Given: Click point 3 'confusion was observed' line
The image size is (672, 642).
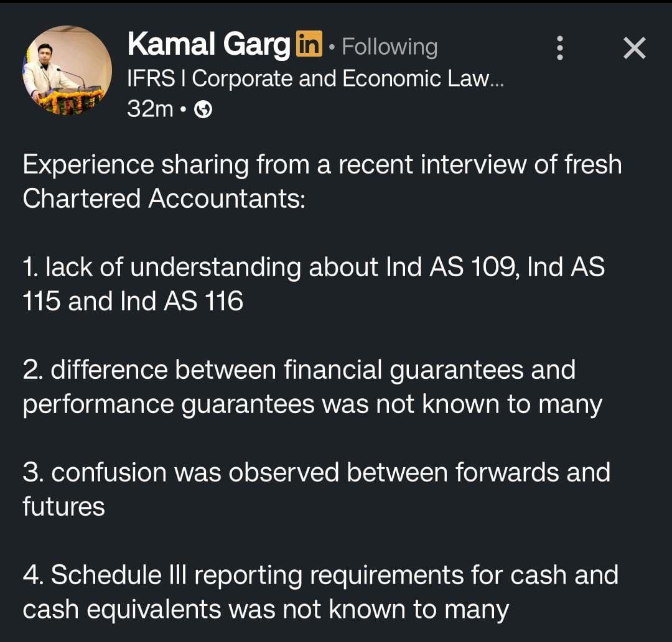Looking at the screenshot, I should [316, 472].
